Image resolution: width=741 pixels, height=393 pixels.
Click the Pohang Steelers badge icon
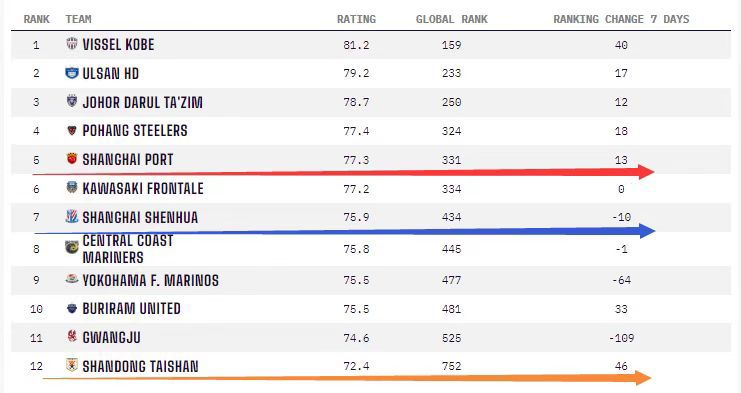(x=72, y=130)
